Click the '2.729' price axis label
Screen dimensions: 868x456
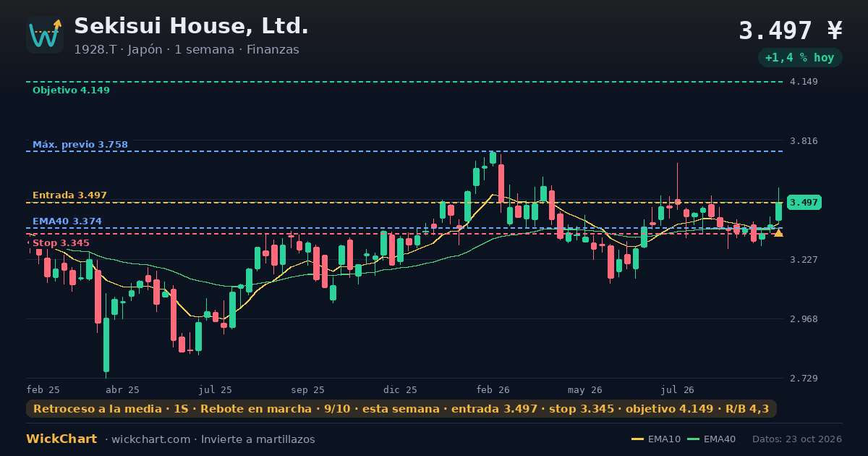804,379
